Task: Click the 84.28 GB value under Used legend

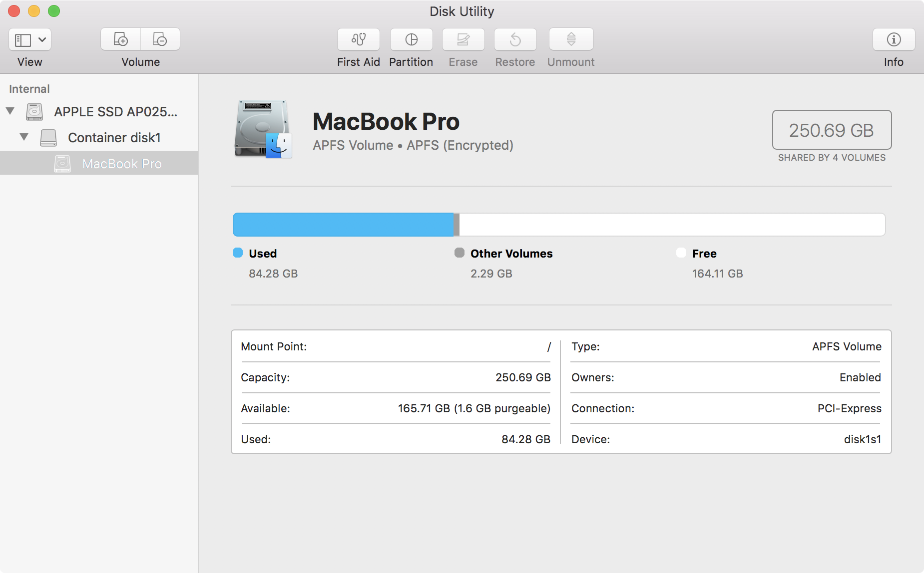Action: pos(273,274)
